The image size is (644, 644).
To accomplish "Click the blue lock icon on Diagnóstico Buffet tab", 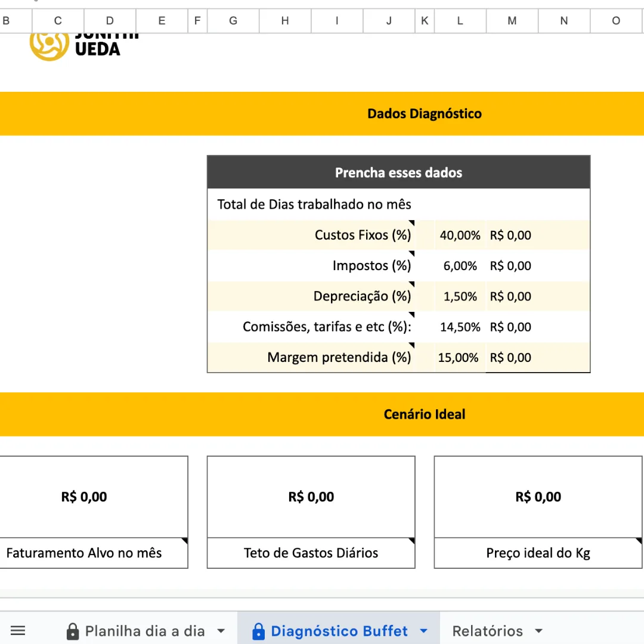I will tap(258, 631).
